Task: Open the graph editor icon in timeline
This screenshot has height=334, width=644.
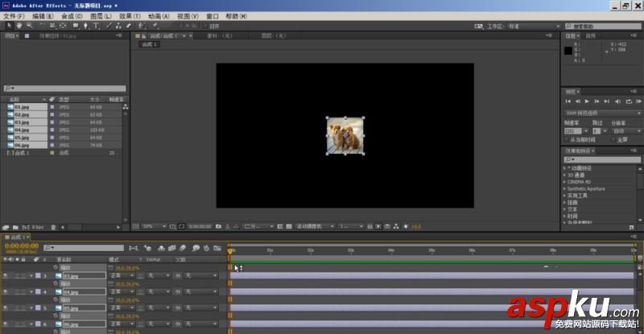Action: click(x=217, y=248)
